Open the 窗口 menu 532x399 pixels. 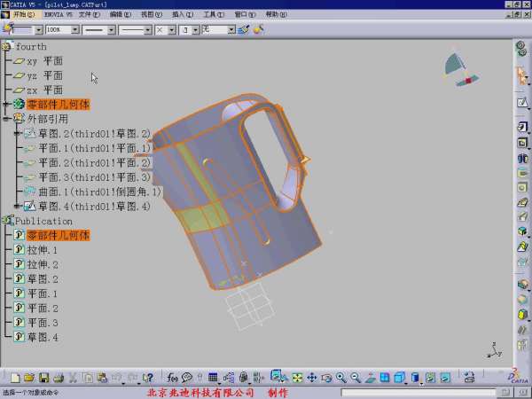click(245, 14)
